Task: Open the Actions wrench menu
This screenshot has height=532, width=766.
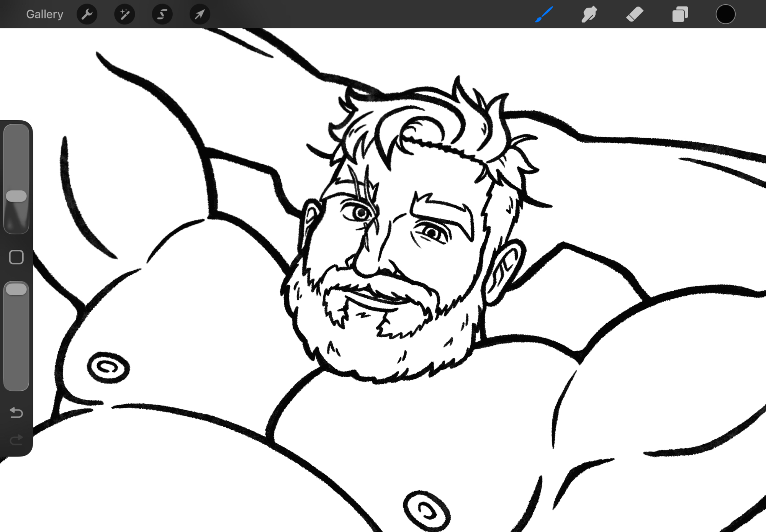Action: point(87,15)
